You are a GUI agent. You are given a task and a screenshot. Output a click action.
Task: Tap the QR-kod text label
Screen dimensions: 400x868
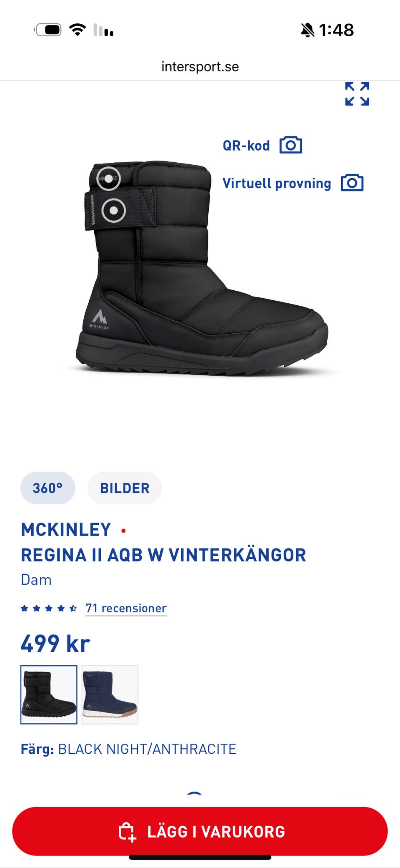pyautogui.click(x=246, y=146)
